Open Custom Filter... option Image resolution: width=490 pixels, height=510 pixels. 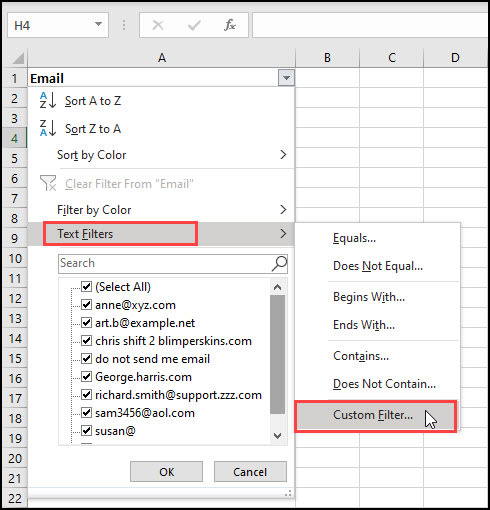pos(376,415)
